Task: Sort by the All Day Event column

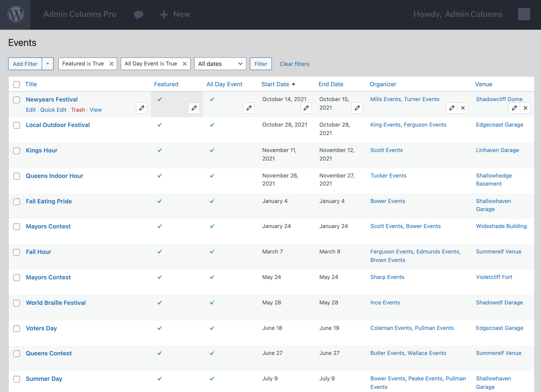Action: tap(225, 84)
